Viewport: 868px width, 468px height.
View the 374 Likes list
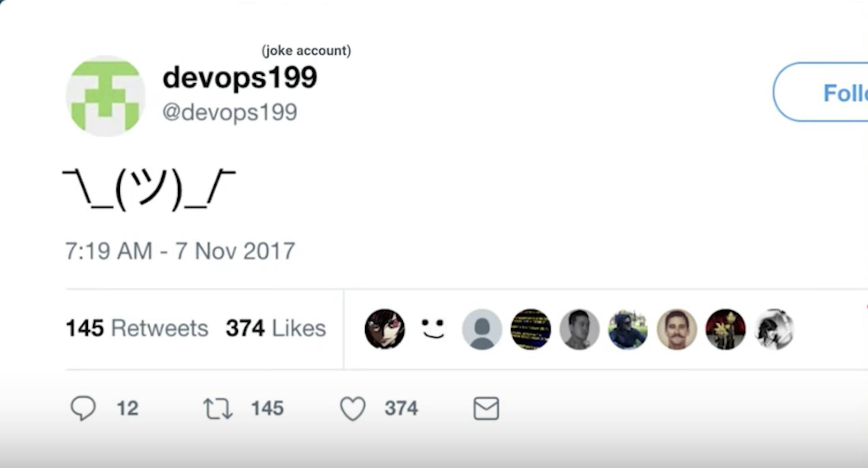click(276, 328)
